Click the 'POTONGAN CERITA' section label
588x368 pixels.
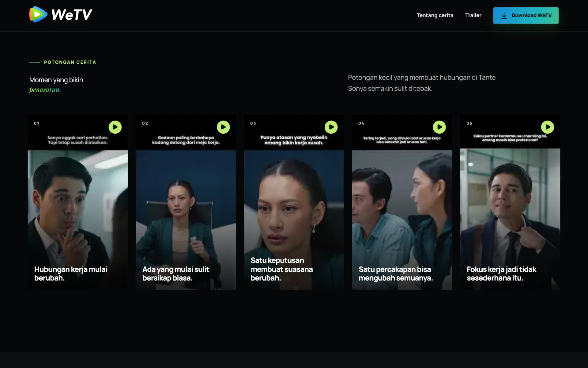click(70, 62)
